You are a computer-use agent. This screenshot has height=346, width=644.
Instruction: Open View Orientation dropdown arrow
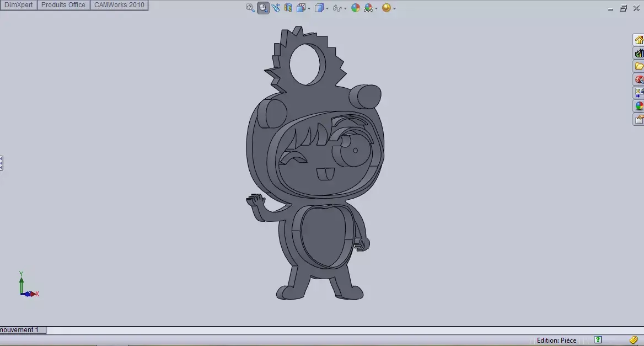309,8
